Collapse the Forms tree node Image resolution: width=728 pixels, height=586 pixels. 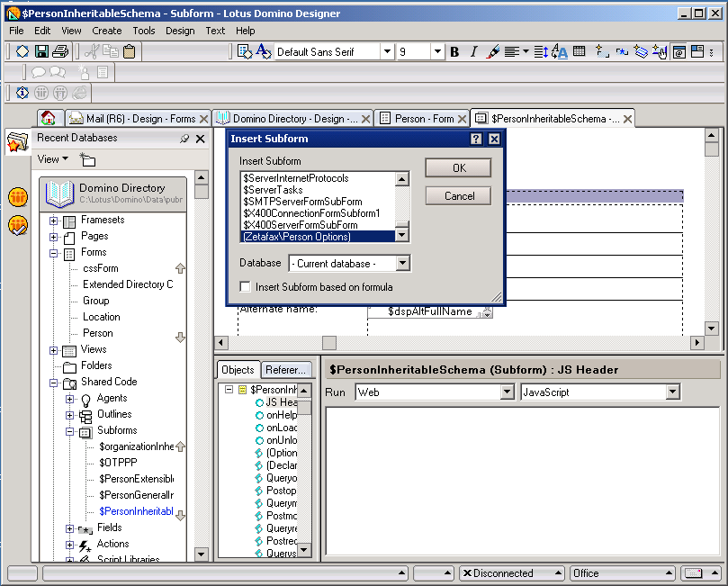54,252
